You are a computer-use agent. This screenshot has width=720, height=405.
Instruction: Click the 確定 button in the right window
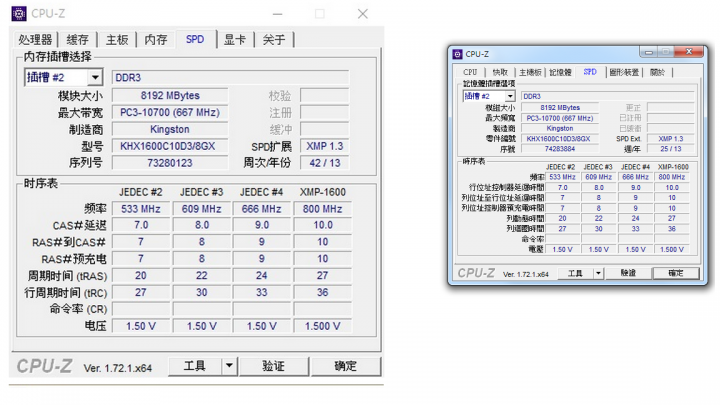(x=676, y=273)
